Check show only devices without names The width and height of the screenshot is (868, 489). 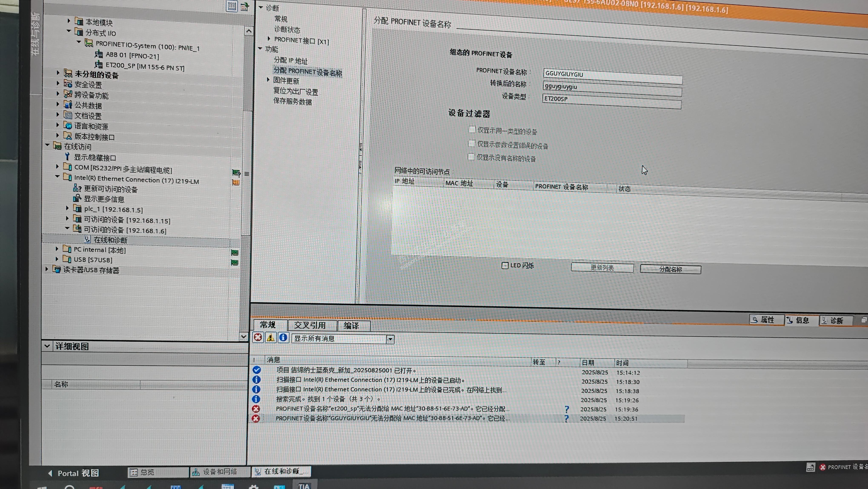coord(471,157)
